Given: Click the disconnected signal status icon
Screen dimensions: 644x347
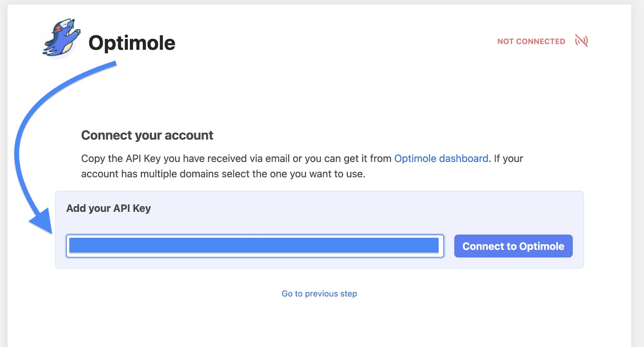Looking at the screenshot, I should [581, 41].
